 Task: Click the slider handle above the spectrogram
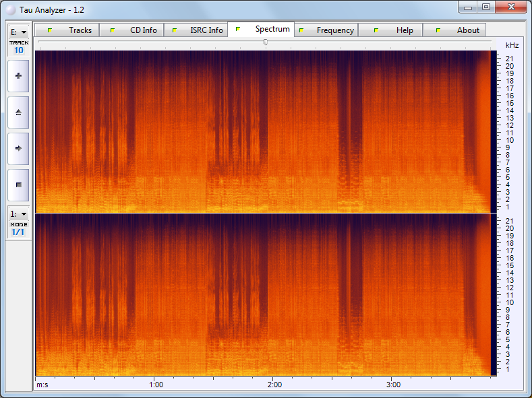point(266,42)
